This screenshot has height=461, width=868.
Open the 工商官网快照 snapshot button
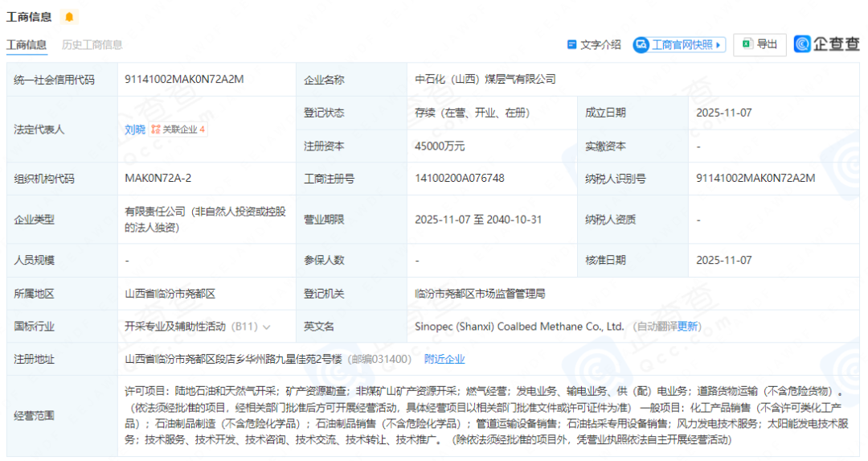click(679, 44)
